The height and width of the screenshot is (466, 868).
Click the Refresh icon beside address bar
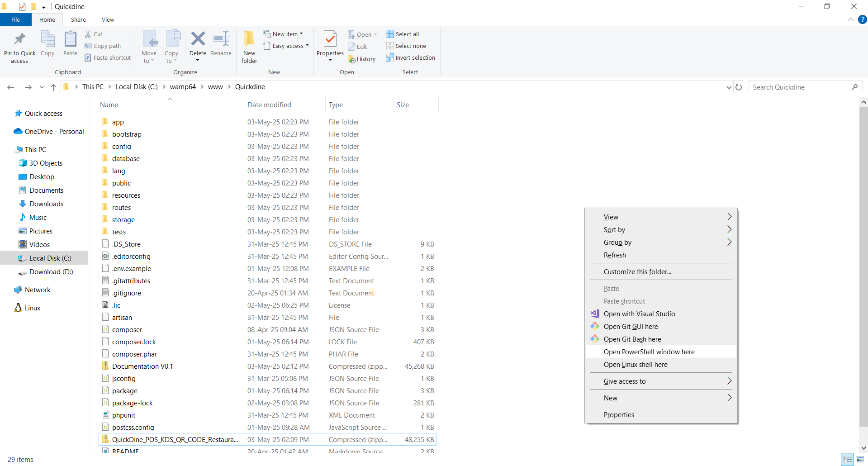739,87
